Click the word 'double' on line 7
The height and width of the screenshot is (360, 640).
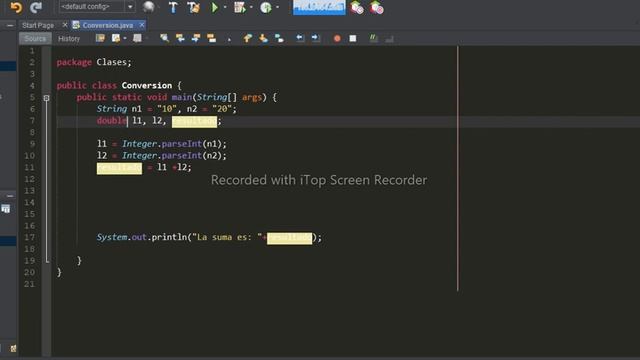[112, 121]
